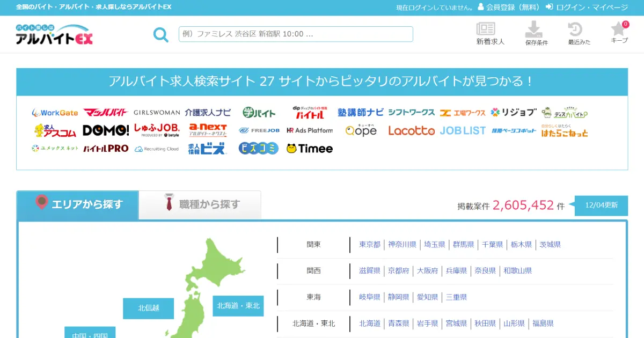Image resolution: width=644 pixels, height=338 pixels.
Task: Click the シフトワークス logo
Action: (412, 112)
